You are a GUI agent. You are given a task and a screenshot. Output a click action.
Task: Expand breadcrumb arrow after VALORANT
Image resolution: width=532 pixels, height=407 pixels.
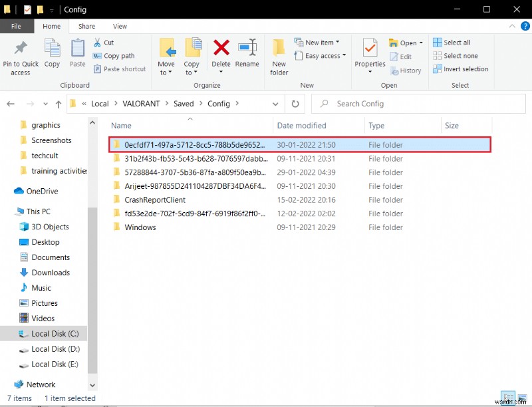tap(167, 104)
